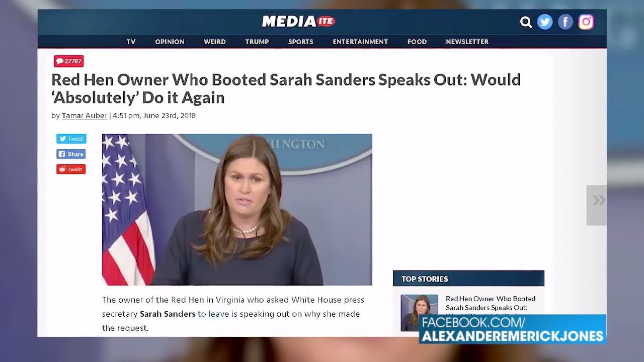Follow the 'to leave' hyperlink
The width and height of the screenshot is (644, 362).
[213, 314]
